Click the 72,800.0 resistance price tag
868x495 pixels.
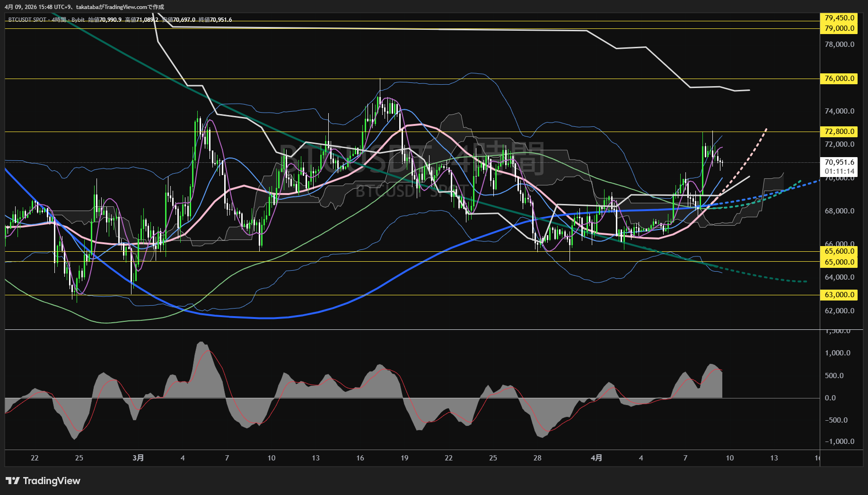point(839,132)
